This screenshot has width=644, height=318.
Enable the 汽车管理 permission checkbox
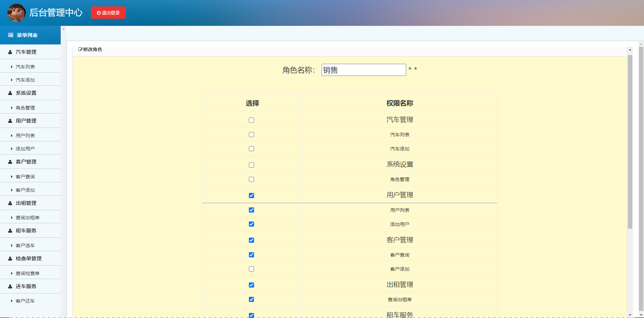click(251, 120)
